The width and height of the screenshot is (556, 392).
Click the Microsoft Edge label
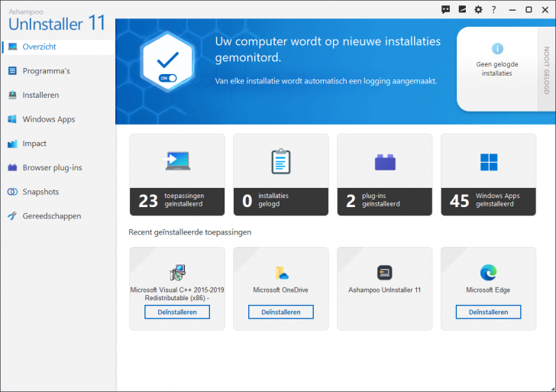click(x=488, y=290)
